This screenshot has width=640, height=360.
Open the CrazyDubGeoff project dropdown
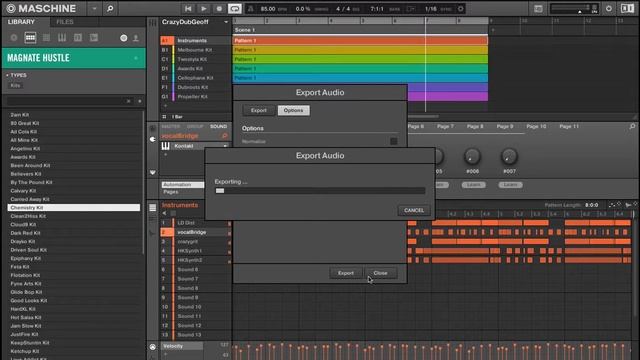click(x=226, y=22)
